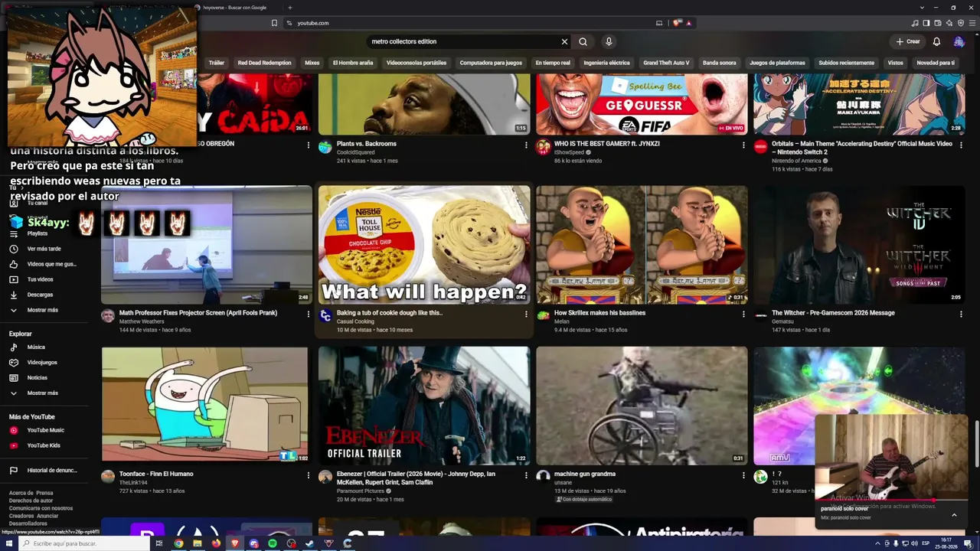The image size is (980, 551).
Task: Select the Grand Theft Auto V chip
Action: click(x=666, y=63)
